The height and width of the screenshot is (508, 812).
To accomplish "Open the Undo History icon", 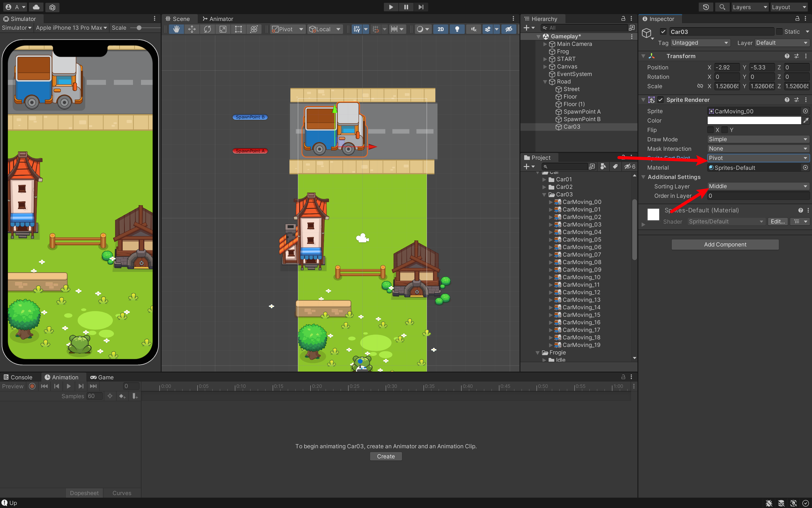I will click(706, 7).
